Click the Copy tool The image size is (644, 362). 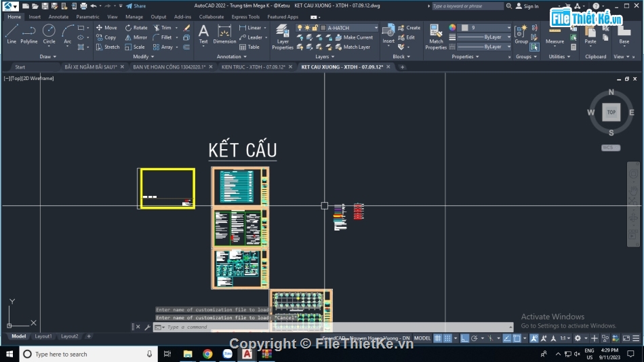106,37
